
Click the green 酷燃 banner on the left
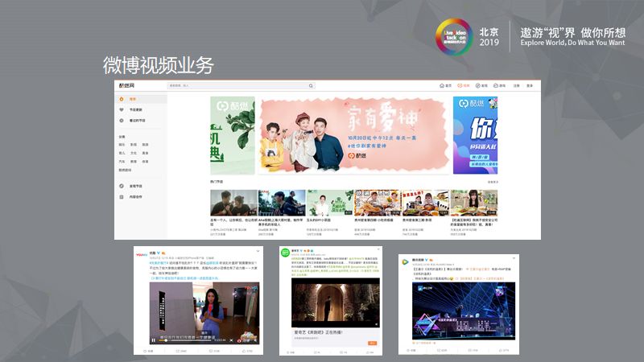pos(233,135)
